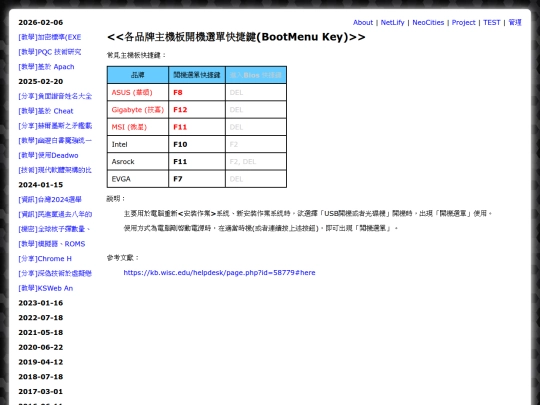Select the MSI brand table cell
Image resolution: width=540 pixels, height=405 pixels.
click(138, 127)
